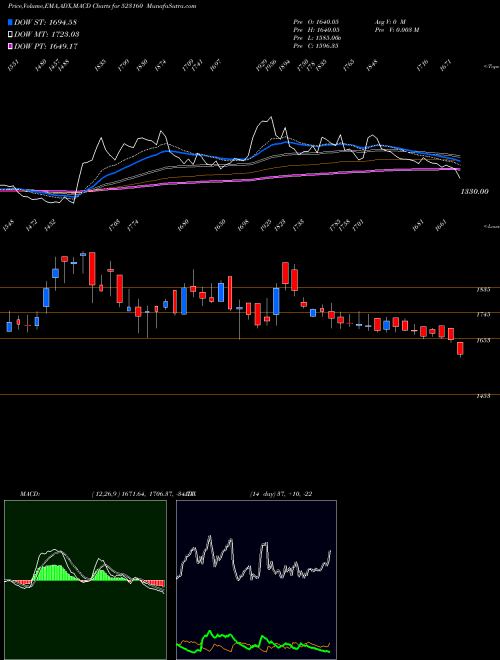Click inside the green MACD histogram panel

pos(85,580)
